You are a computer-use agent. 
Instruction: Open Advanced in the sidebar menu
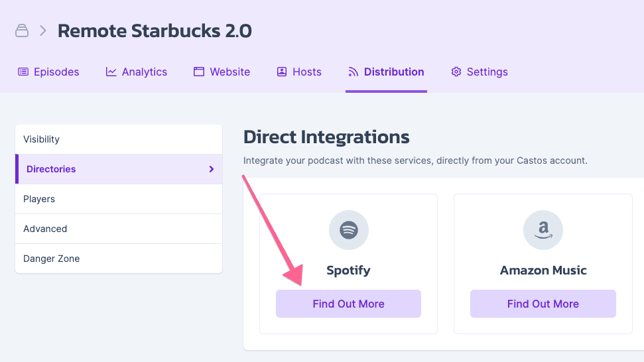pyautogui.click(x=119, y=229)
